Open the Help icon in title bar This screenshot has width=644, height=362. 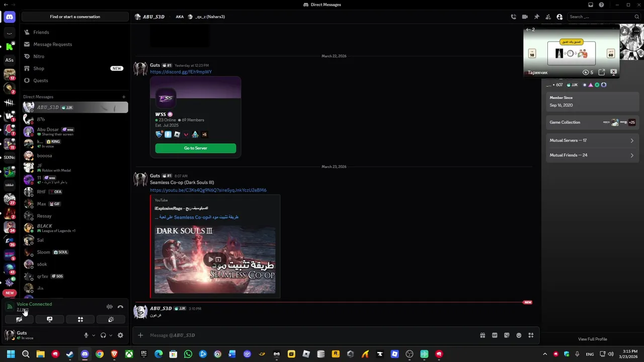(601, 5)
